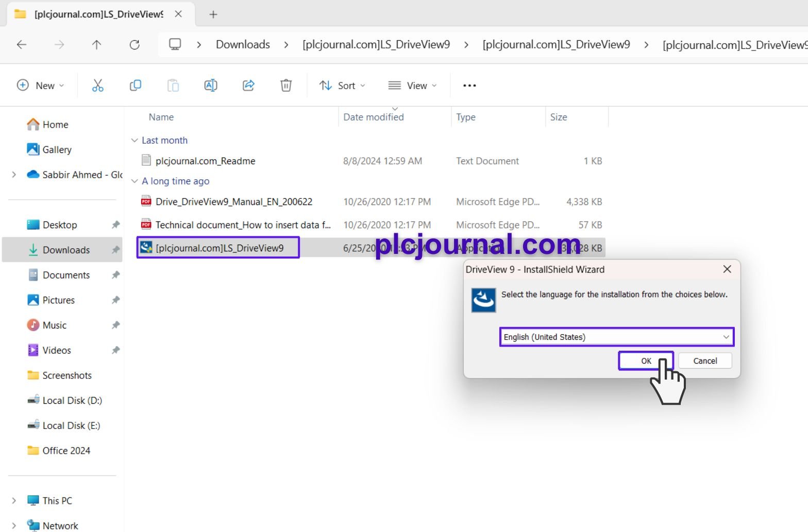
Task: Select the [plcjournal.com]LS_DriveView9 application file
Action: [219, 248]
